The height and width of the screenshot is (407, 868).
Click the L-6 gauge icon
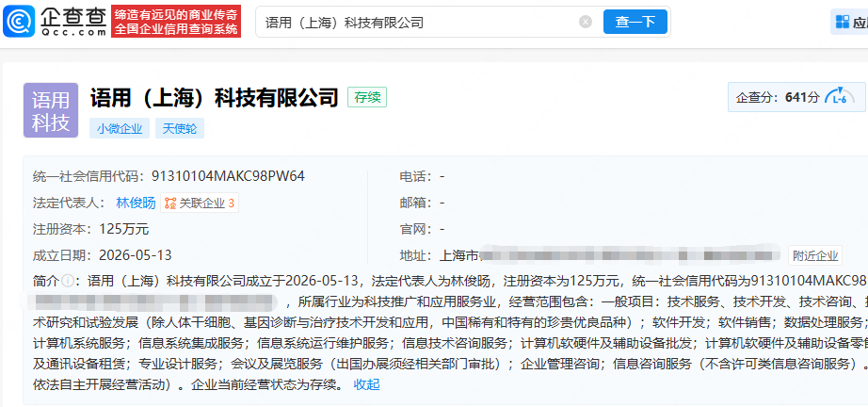[x=839, y=97]
